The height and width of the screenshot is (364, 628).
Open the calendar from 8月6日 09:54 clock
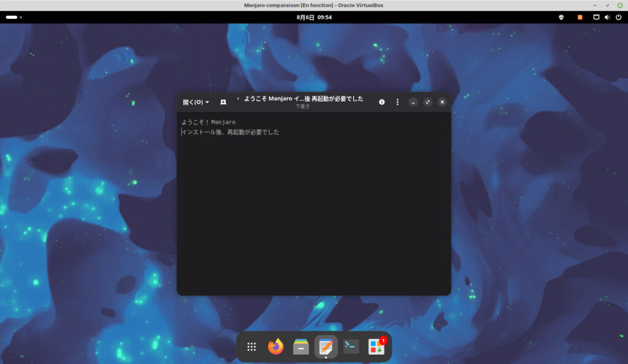click(x=314, y=17)
